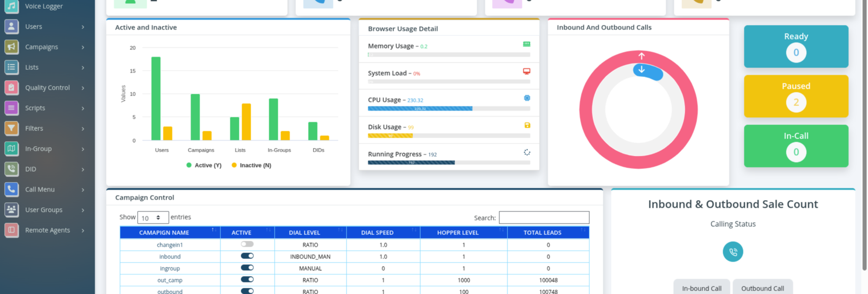Click the Outbound Call button
This screenshot has width=868, height=294.
click(x=763, y=288)
